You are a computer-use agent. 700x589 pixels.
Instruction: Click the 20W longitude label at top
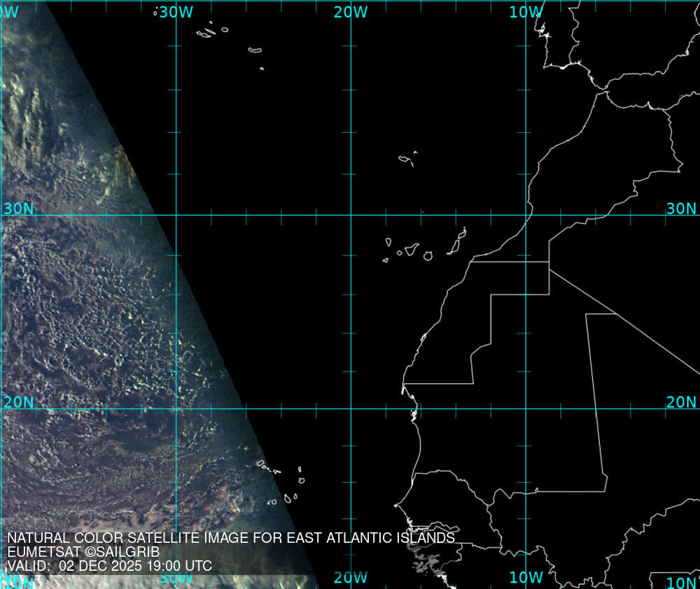pyautogui.click(x=350, y=12)
